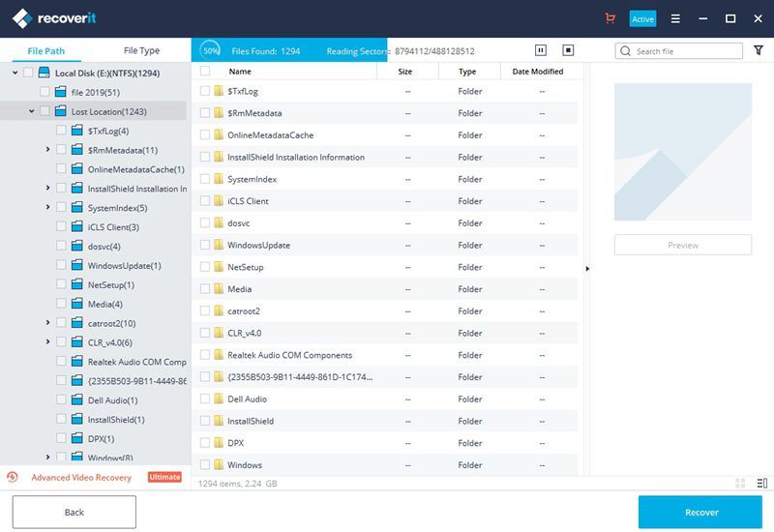Click the Advanced Video Recovery icon
The image size is (774, 532).
(13, 477)
